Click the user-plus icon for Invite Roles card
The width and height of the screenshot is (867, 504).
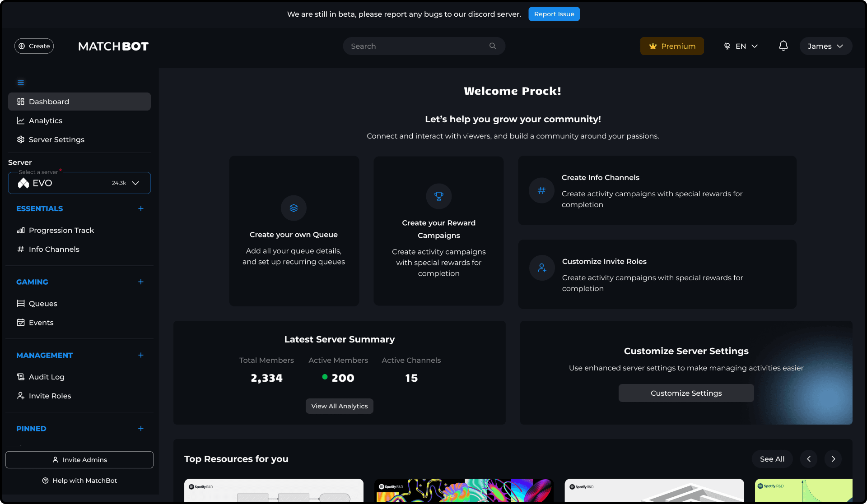coord(542,268)
